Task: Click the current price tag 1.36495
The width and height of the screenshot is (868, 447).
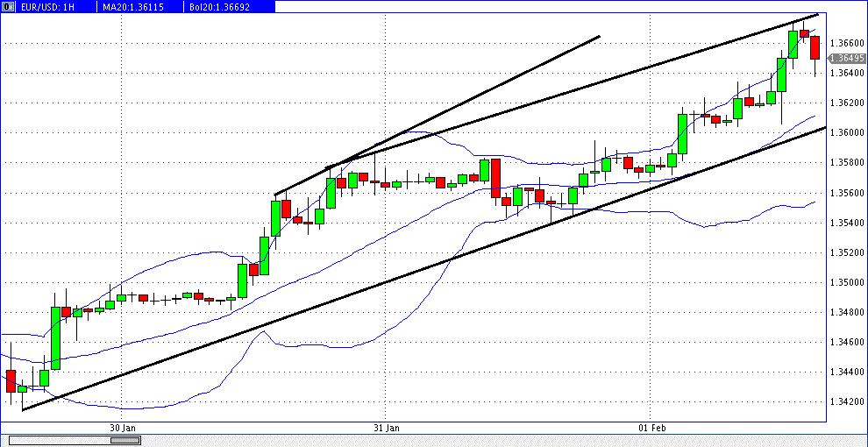Action: (x=846, y=58)
